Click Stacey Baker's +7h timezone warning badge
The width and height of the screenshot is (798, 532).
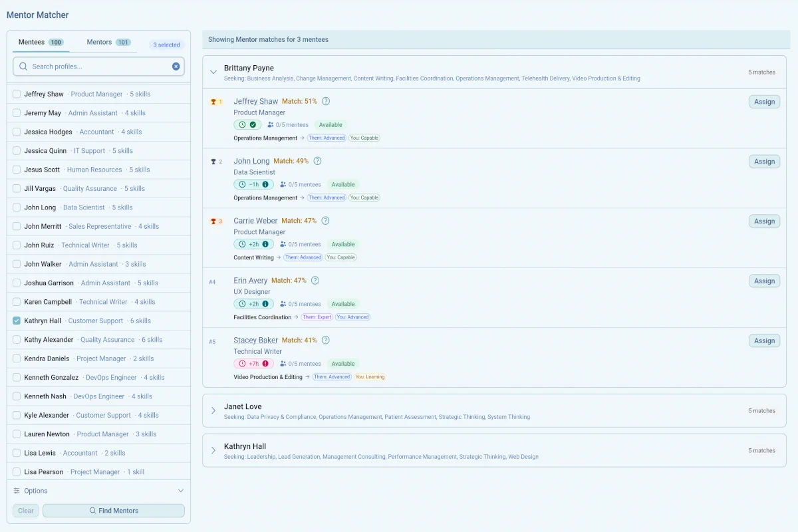(253, 364)
